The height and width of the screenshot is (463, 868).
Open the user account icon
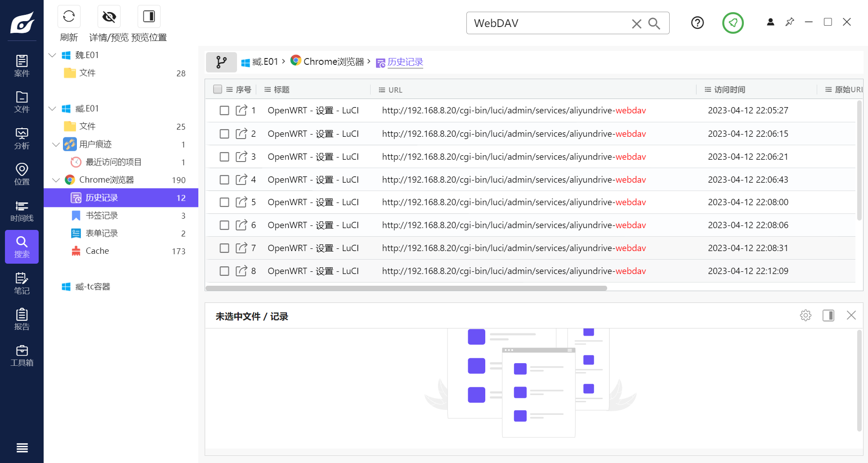(x=770, y=22)
